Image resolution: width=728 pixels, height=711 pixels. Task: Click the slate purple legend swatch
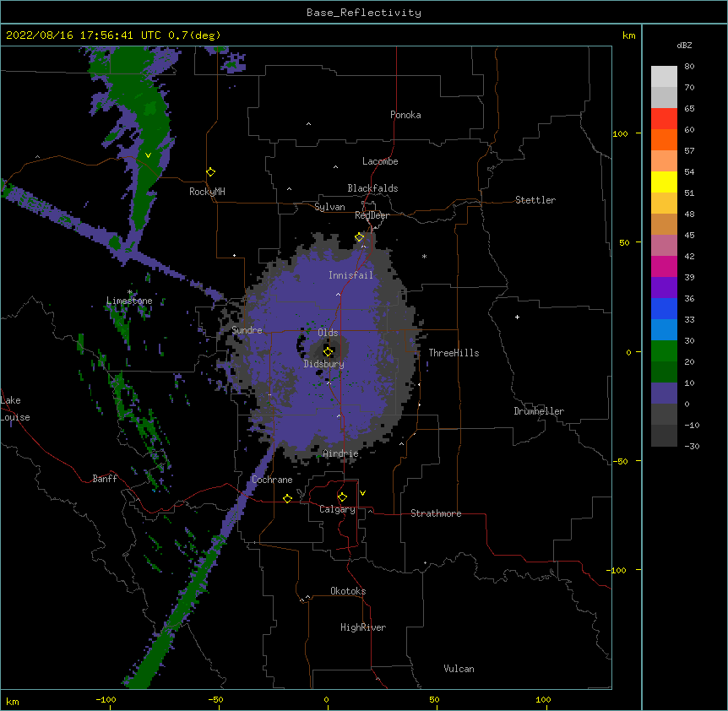pyautogui.click(x=664, y=393)
